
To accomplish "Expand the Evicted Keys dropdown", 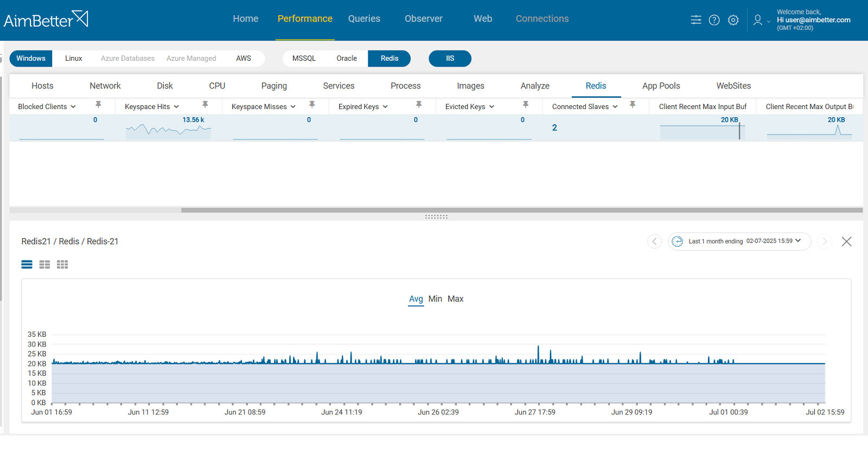I will click(492, 107).
